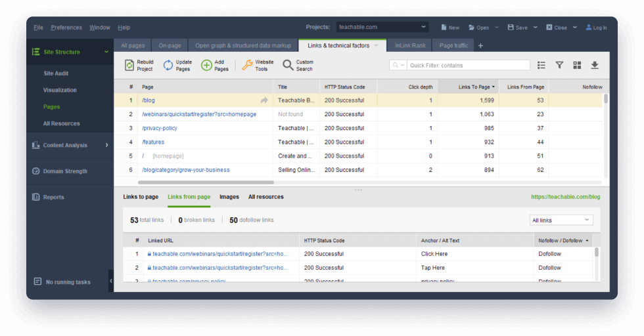Switch to Open graph & structured data tab
The width and height of the screenshot is (644, 336).
click(243, 45)
